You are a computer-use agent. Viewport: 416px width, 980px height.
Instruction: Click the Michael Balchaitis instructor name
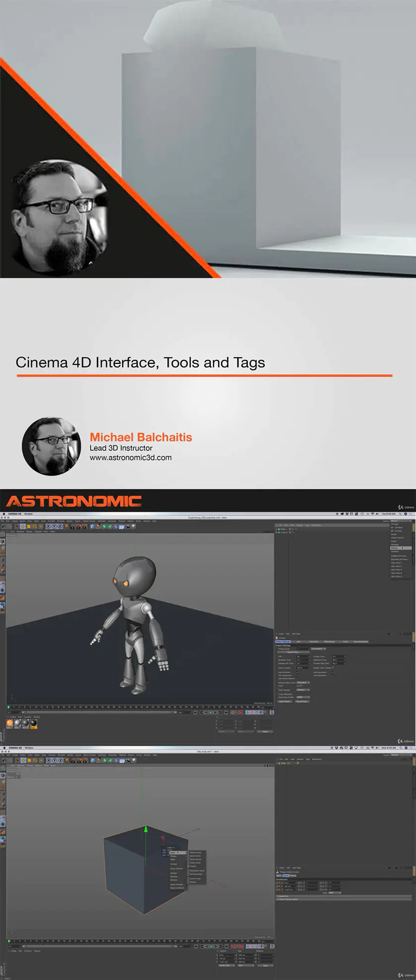(141, 437)
